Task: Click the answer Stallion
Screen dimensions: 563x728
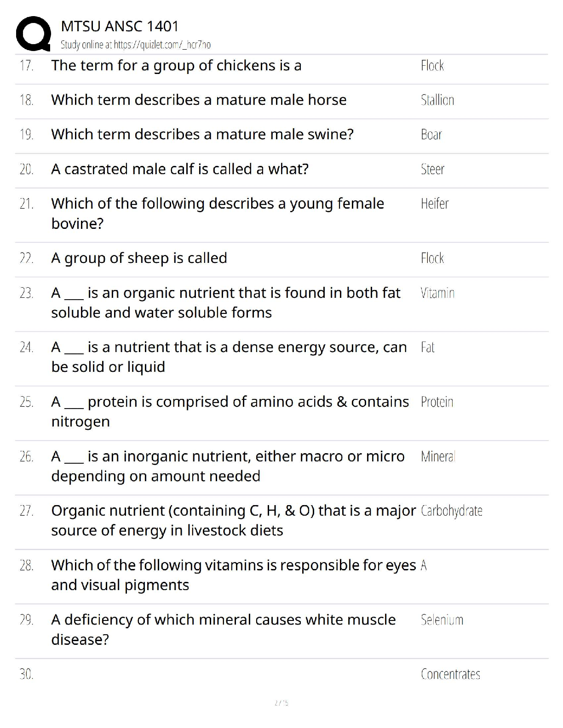Action: [437, 100]
